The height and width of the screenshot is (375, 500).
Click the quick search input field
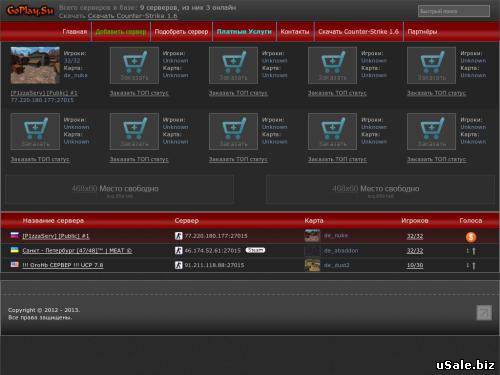[454, 11]
